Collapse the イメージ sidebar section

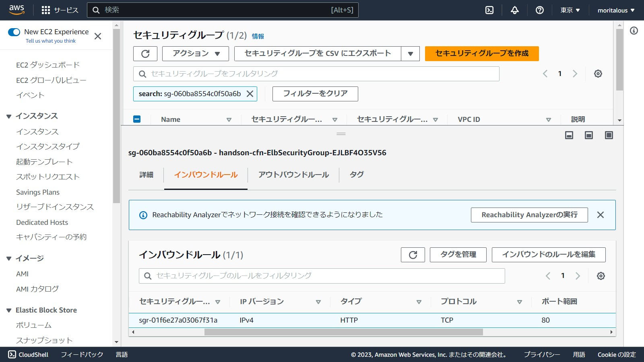(9, 259)
